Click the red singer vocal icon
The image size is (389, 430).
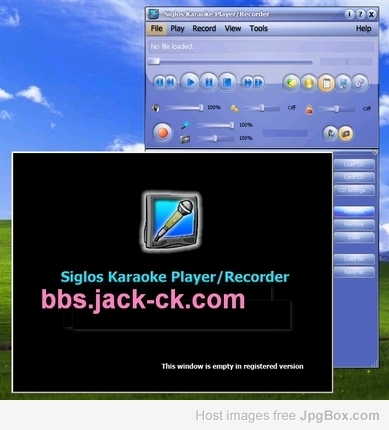[x=309, y=109]
